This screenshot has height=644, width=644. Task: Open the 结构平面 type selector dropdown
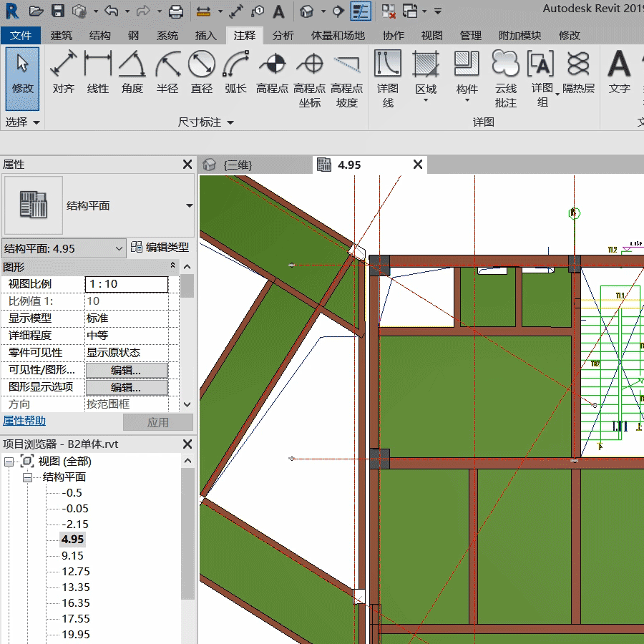tap(189, 205)
